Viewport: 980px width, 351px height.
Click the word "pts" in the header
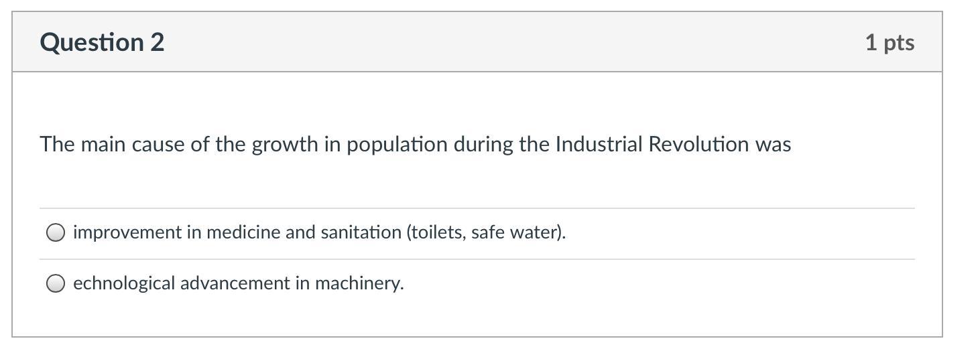tap(899, 42)
